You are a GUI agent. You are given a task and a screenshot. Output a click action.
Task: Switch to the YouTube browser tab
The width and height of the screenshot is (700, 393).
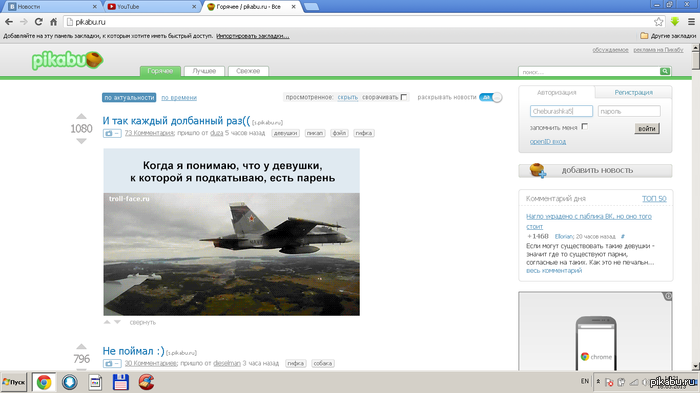[152, 7]
